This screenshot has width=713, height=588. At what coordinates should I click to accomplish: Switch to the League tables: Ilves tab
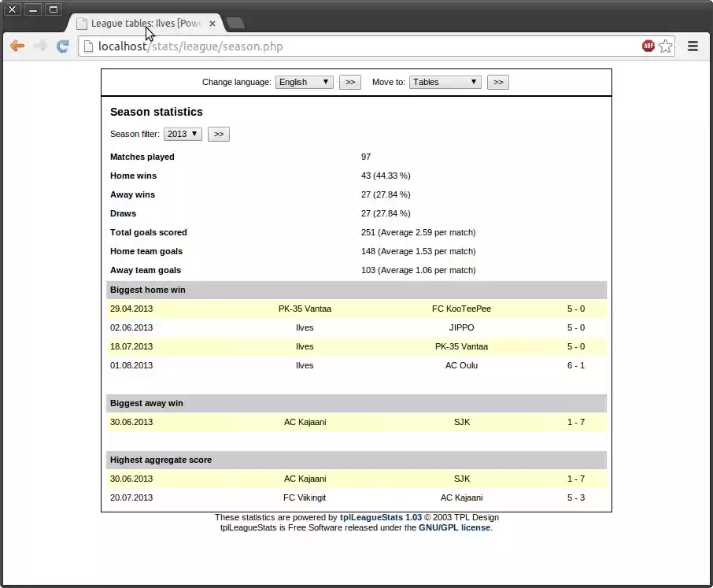tap(142, 24)
